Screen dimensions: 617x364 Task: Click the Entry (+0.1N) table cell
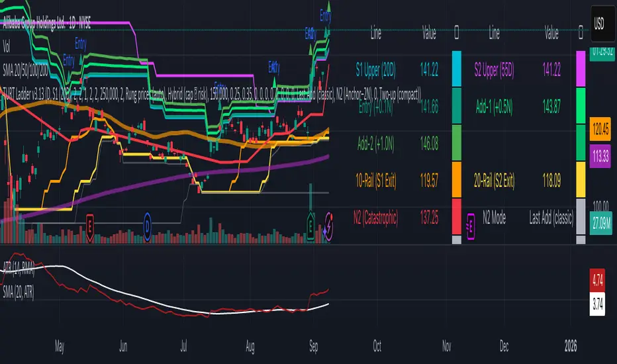[x=375, y=107]
